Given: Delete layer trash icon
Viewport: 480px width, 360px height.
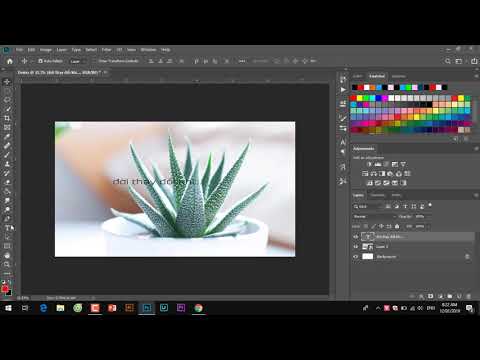Looking at the screenshot, I should 468,296.
